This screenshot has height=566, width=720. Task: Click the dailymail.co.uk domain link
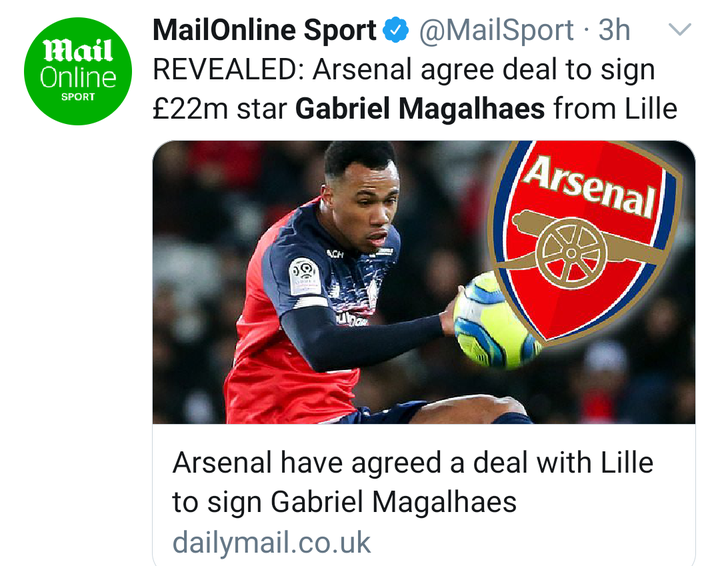pos(271,543)
